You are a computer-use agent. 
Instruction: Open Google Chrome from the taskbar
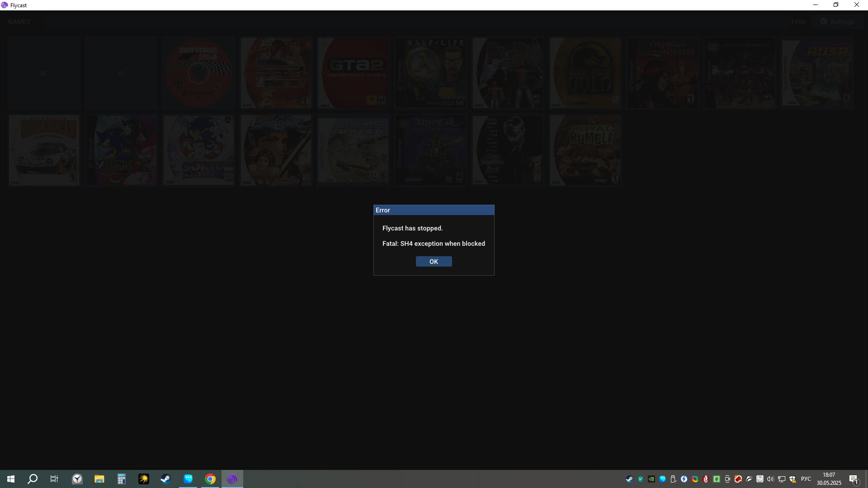(x=210, y=479)
